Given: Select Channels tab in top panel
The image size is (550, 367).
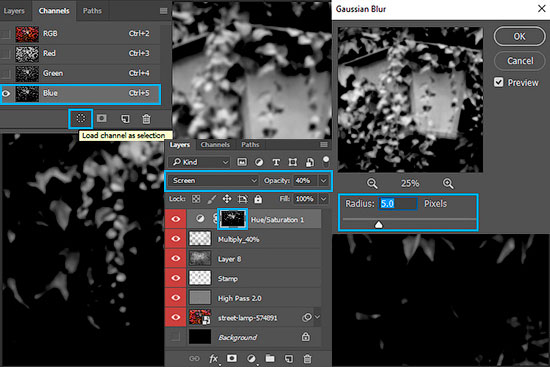Looking at the screenshot, I should point(54,11).
